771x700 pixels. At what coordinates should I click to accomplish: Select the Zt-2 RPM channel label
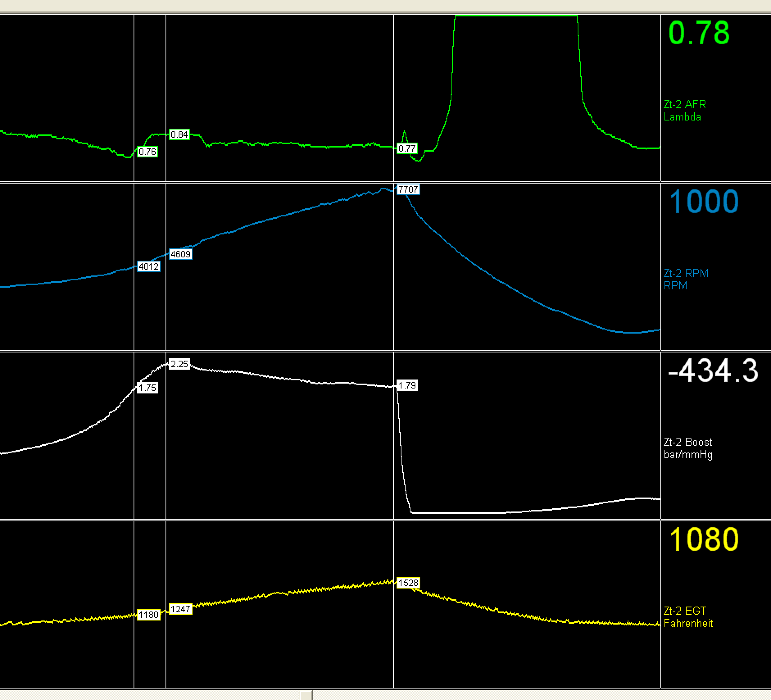pyautogui.click(x=686, y=279)
